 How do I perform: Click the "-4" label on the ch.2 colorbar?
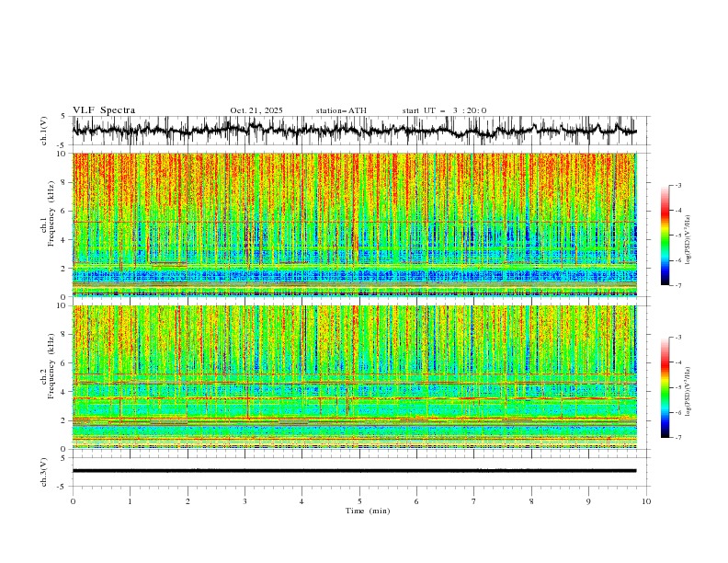click(x=678, y=362)
